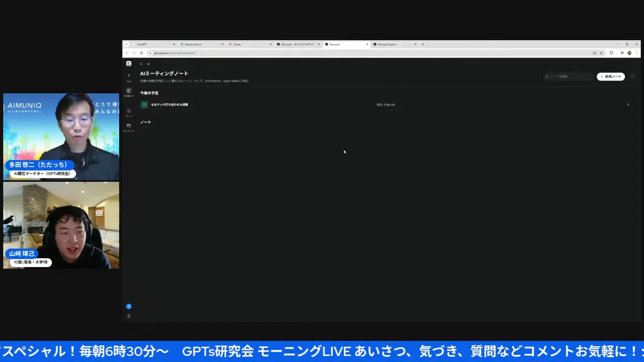Open the browser extensions puzzle icon
The width and height of the screenshot is (644, 362).
(x=611, y=53)
